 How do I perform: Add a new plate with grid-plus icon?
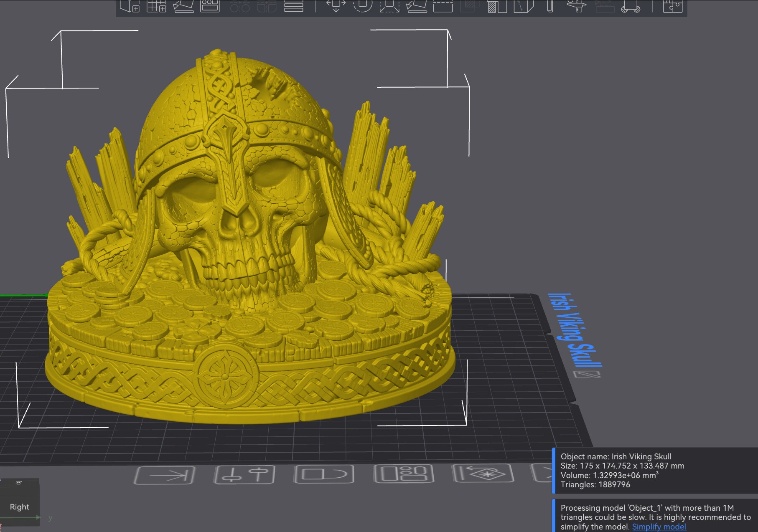(x=156, y=6)
